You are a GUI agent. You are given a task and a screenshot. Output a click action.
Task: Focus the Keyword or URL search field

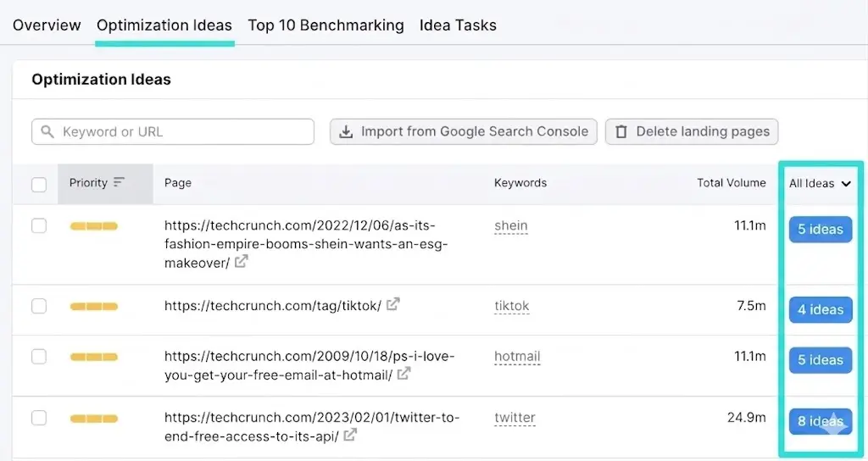(173, 131)
